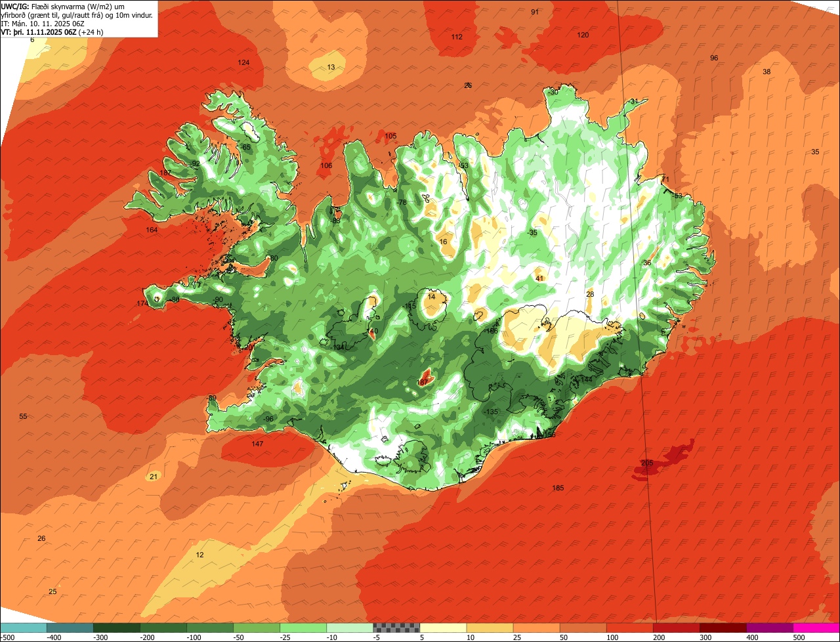Pick the dark green colorbar segment between -300 and -200
Image resolution: width=840 pixels, height=642 pixels.
tap(117, 628)
